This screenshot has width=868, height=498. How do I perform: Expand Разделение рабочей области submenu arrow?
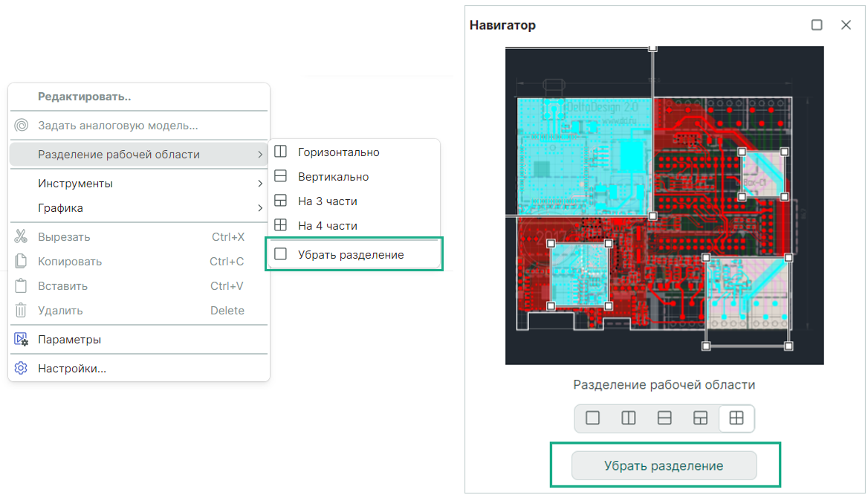click(259, 155)
